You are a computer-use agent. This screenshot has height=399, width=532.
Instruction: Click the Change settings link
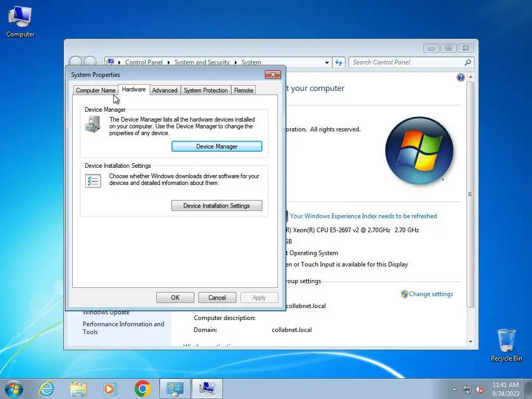click(x=431, y=294)
